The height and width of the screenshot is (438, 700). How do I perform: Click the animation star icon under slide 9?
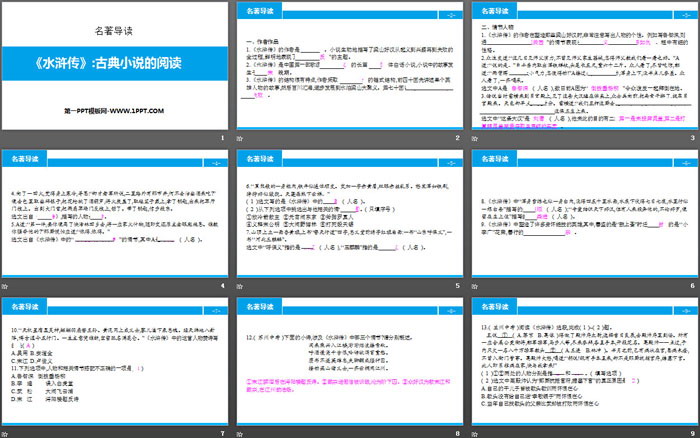tap(475, 434)
